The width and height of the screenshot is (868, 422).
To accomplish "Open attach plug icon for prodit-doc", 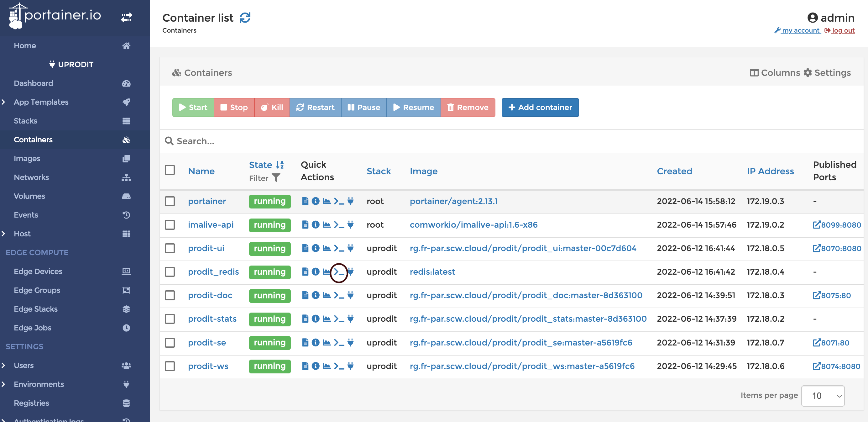I will click(350, 295).
